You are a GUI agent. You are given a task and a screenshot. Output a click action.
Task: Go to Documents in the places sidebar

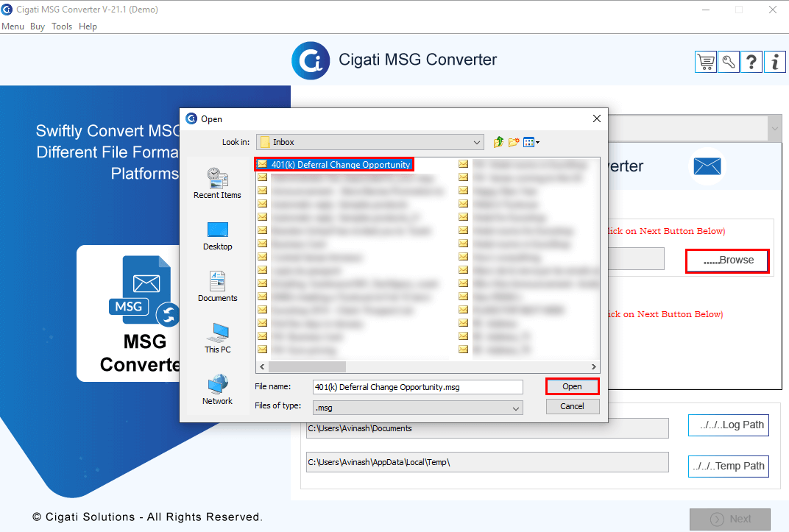[217, 287]
